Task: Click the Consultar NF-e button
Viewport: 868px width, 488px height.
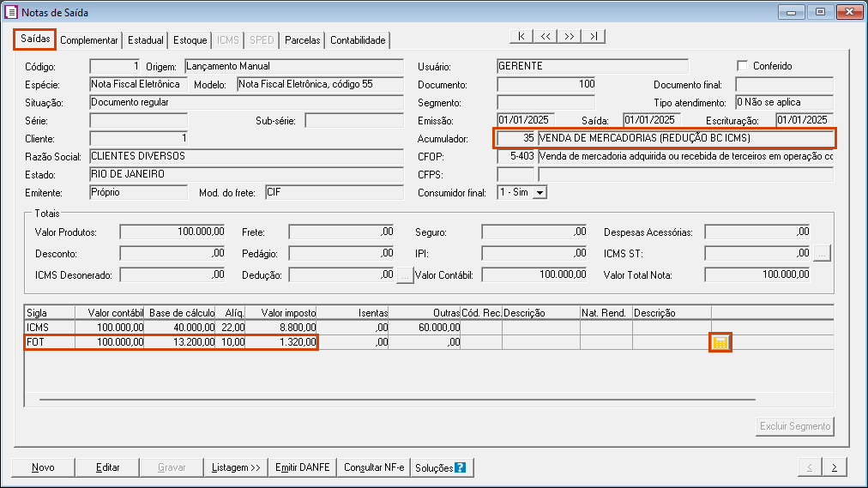Action: point(374,467)
